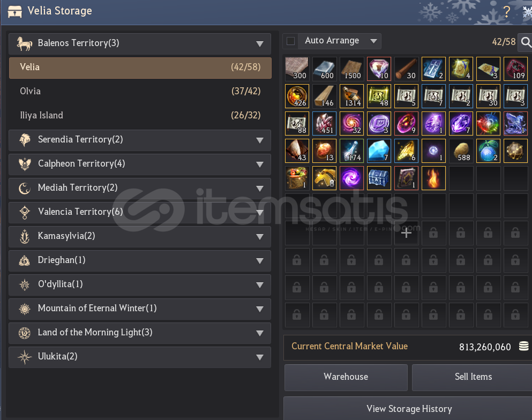This screenshot has width=532, height=420.
Task: Click the Warehouse button
Action: [x=346, y=377]
